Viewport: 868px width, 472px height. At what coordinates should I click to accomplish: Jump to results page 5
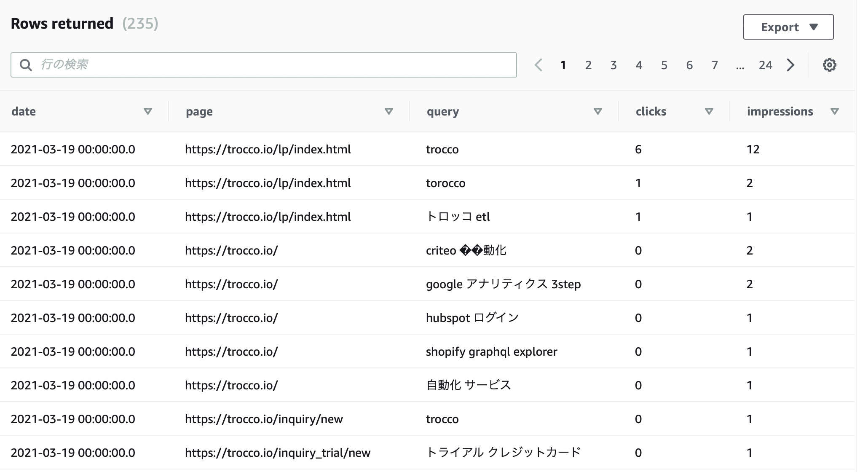[x=664, y=65]
